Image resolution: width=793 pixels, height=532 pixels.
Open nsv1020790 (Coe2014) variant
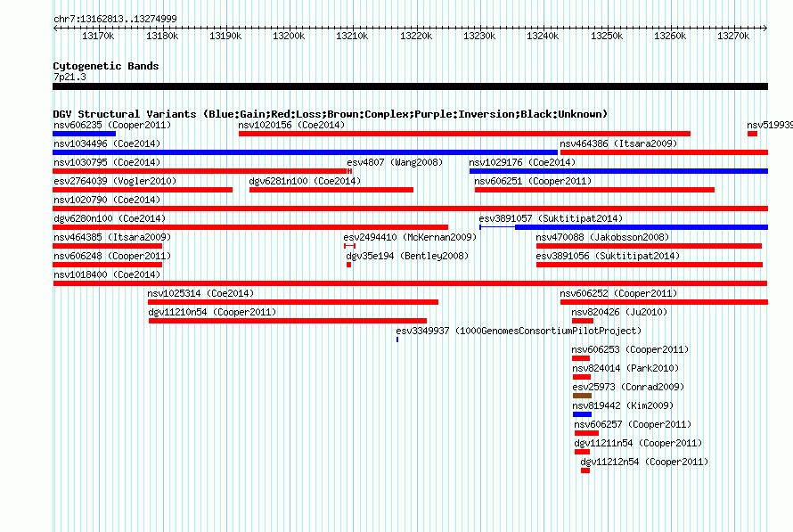coord(107,200)
